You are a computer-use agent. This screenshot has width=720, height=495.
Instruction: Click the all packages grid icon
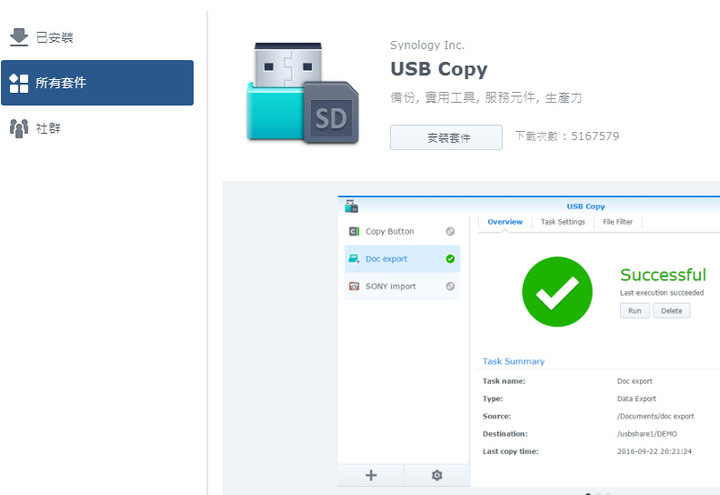[x=19, y=83]
